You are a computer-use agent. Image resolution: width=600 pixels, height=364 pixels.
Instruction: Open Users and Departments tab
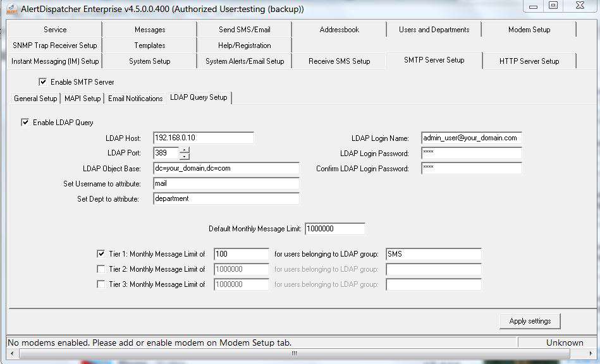[x=434, y=30]
